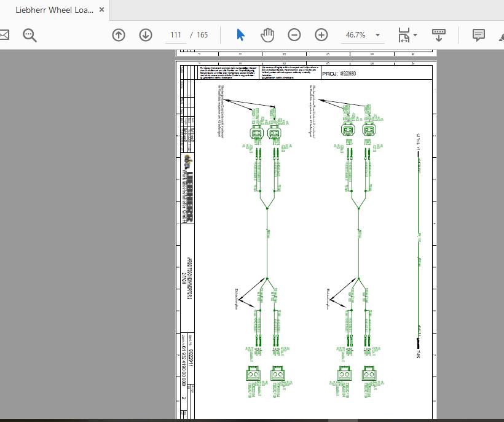This screenshot has width=504, height=422.
Task: Expand the fit page options arrow
Action: coord(416,35)
